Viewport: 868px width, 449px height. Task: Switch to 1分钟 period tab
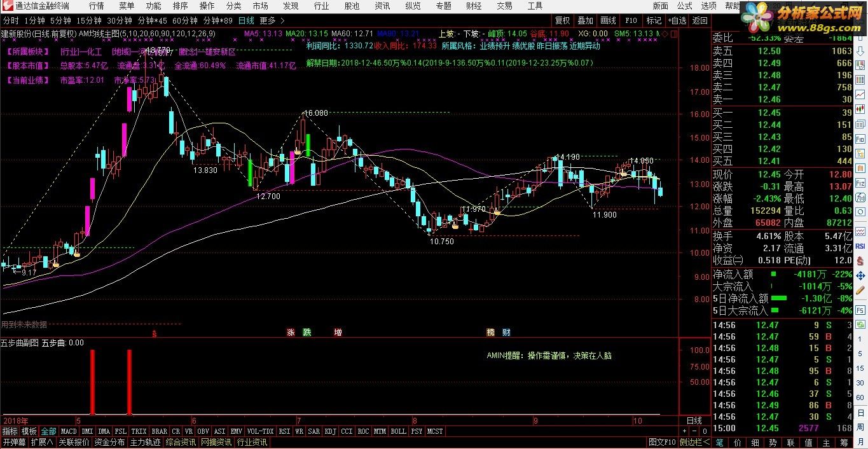35,20
